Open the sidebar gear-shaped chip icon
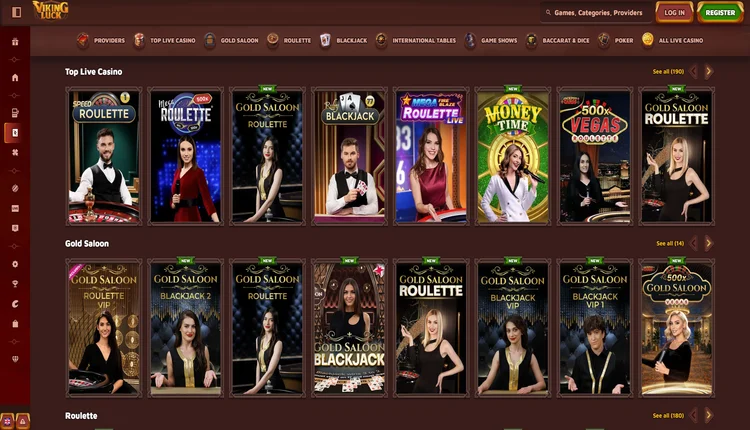Image resolution: width=750 pixels, height=430 pixels. pyautogui.click(x=15, y=264)
